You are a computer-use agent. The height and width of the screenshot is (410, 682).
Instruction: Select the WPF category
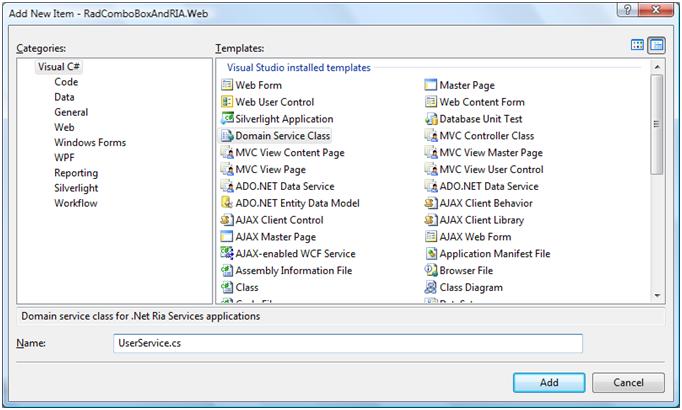click(64, 157)
